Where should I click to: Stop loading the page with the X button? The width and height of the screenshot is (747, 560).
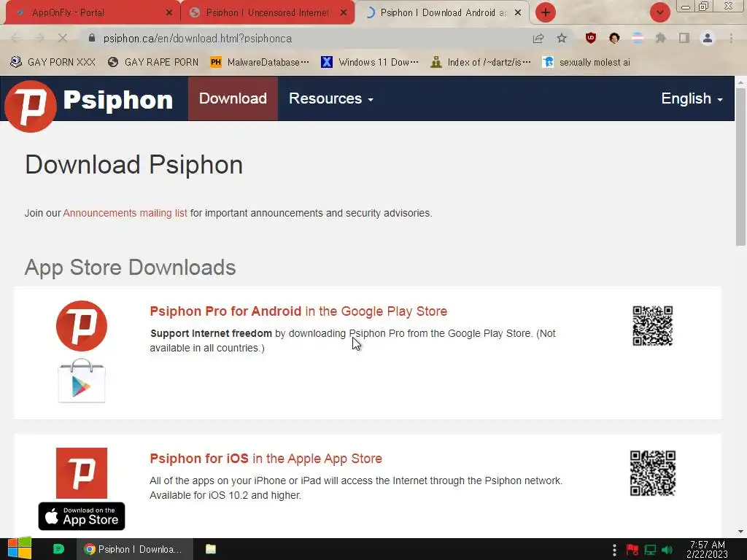(x=63, y=38)
